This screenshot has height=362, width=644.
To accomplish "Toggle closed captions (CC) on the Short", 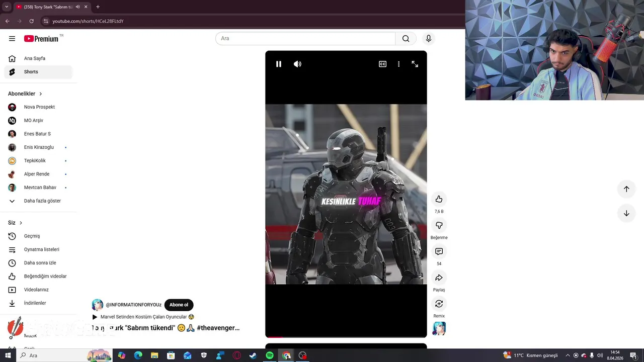I will [x=383, y=64].
